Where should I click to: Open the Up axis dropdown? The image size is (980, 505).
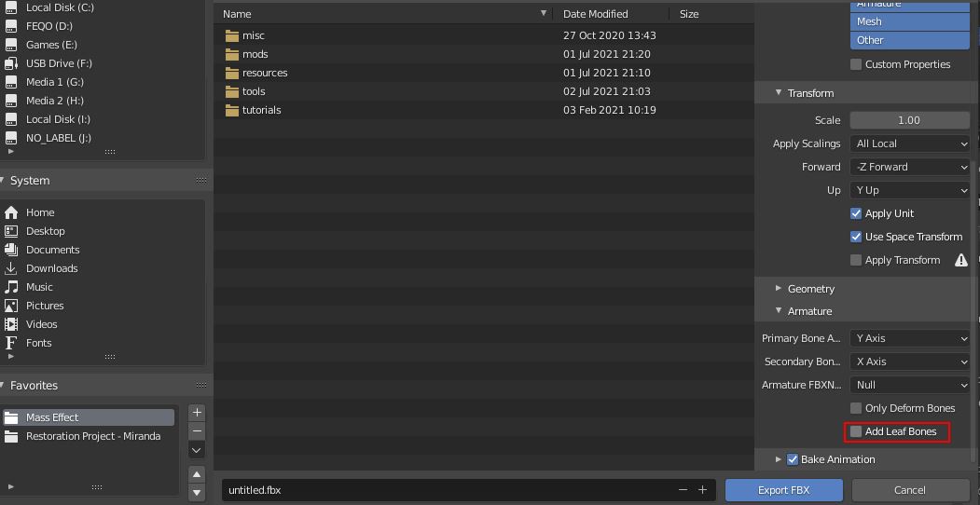(910, 190)
